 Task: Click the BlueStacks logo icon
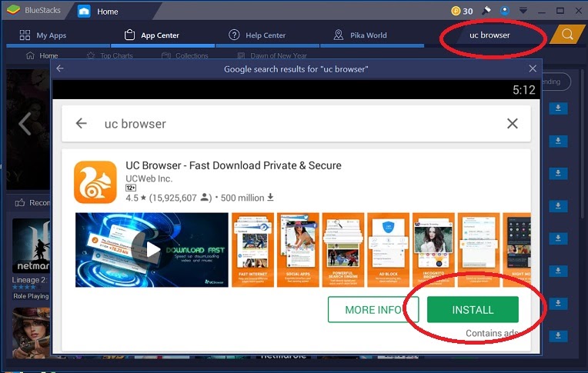[13, 11]
